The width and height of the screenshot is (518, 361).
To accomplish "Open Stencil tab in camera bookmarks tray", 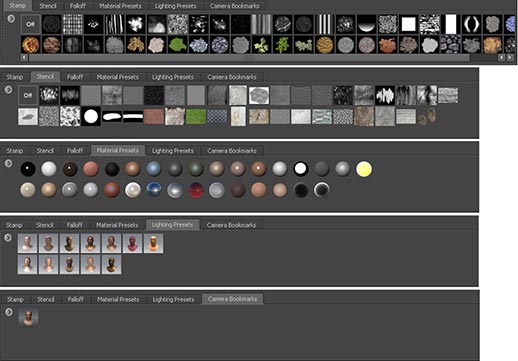I will 46,299.
